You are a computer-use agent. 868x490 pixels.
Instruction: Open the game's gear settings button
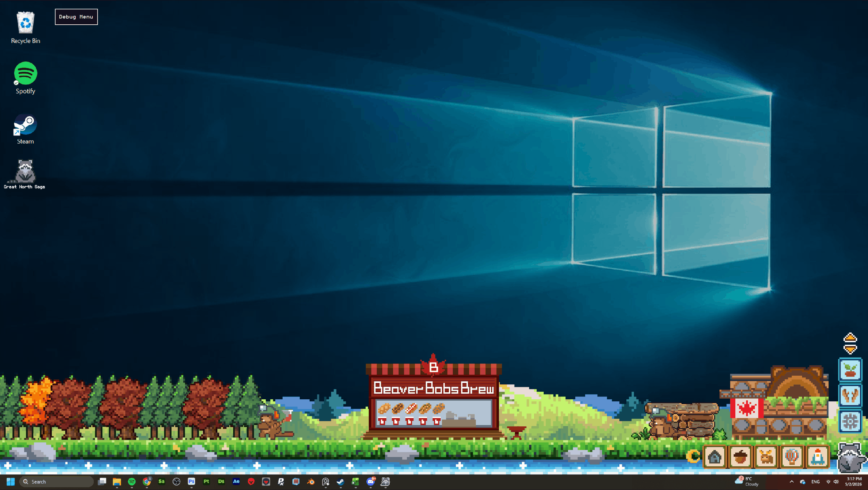pyautogui.click(x=850, y=422)
